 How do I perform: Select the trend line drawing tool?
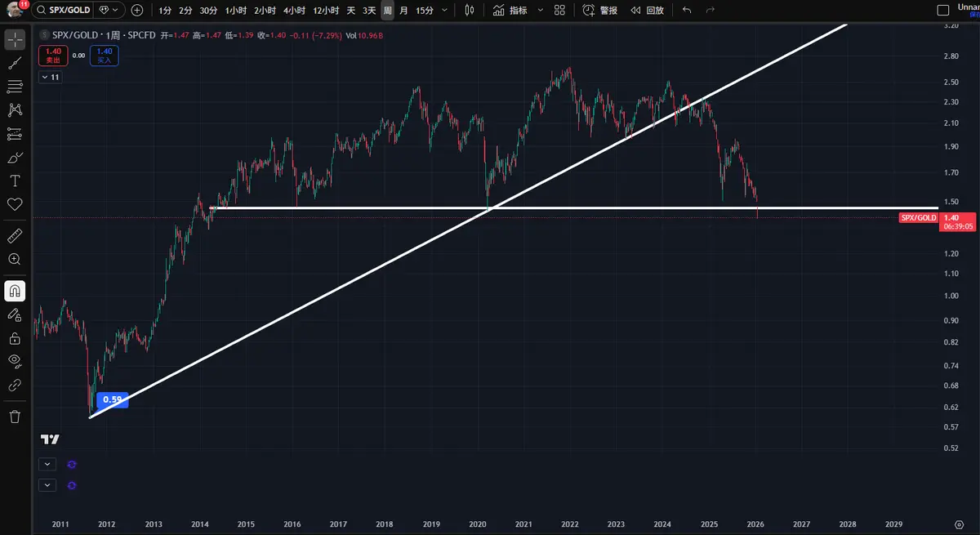coord(15,63)
